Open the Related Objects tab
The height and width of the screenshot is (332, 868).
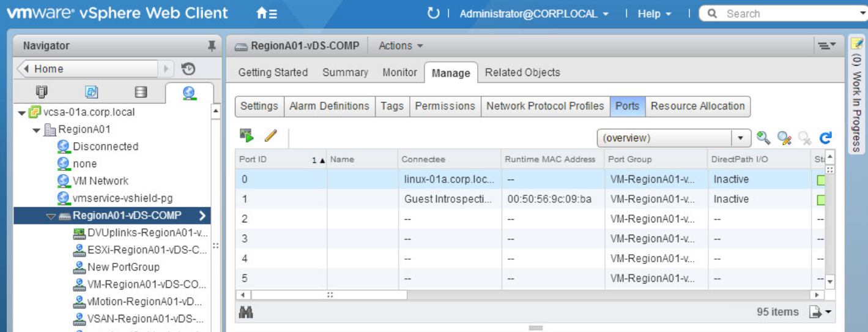(522, 72)
